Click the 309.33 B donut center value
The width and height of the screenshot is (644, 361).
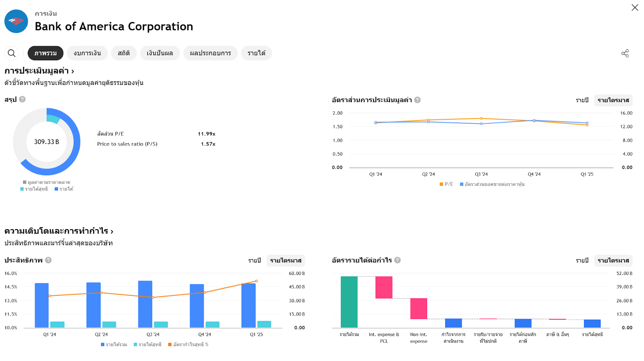pos(47,142)
